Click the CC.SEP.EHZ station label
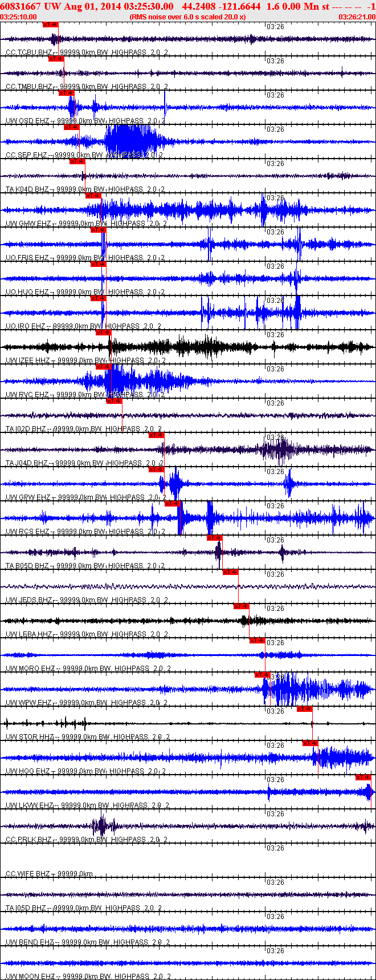Screen dimensions: 376x980 [x=26, y=155]
